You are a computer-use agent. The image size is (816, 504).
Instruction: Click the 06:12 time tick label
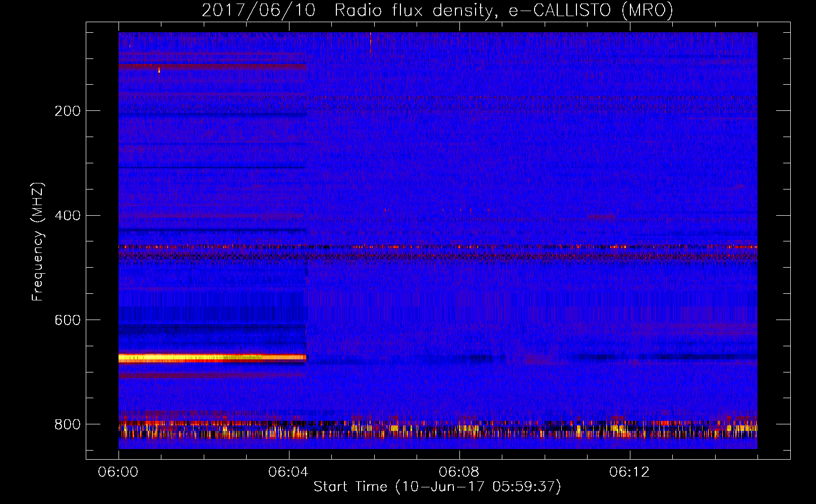click(629, 472)
